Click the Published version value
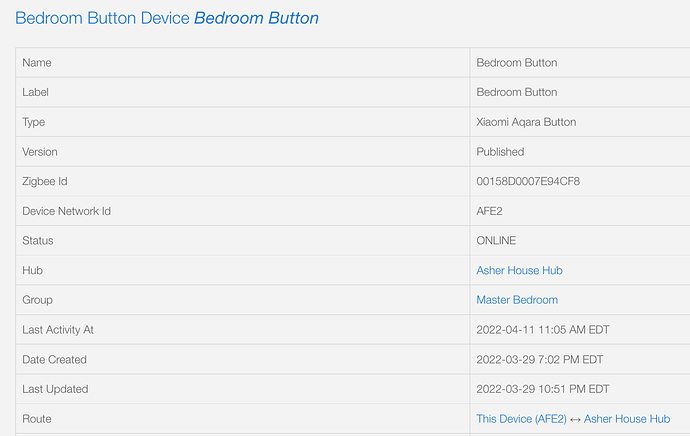690x436 pixels. [500, 152]
